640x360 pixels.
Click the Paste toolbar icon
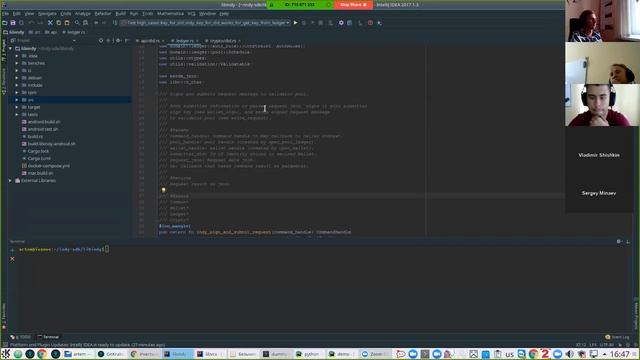pos(67,23)
